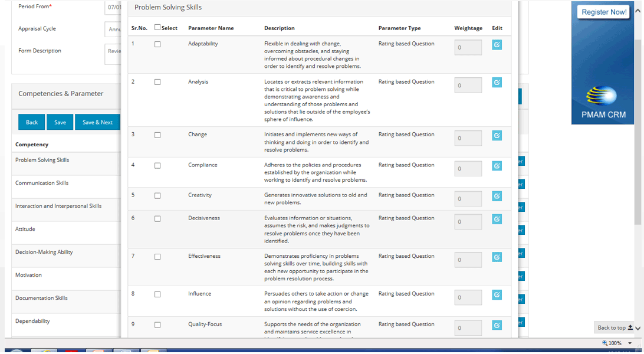The height and width of the screenshot is (354, 644).
Task: Edit the Decisiveness parameter
Action: click(497, 219)
